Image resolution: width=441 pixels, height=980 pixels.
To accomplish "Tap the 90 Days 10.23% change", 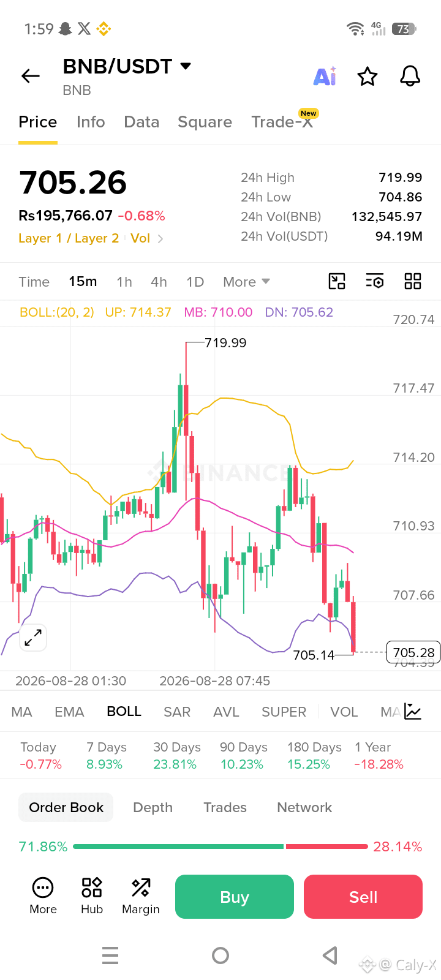I will click(x=243, y=756).
